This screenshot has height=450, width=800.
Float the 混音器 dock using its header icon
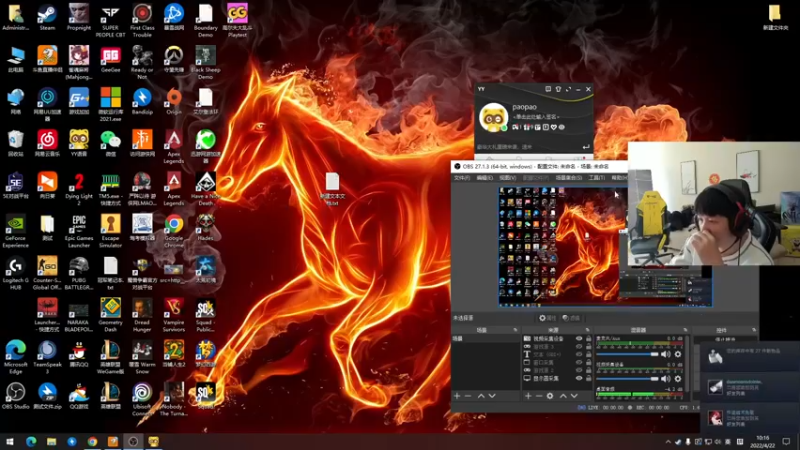point(685,330)
